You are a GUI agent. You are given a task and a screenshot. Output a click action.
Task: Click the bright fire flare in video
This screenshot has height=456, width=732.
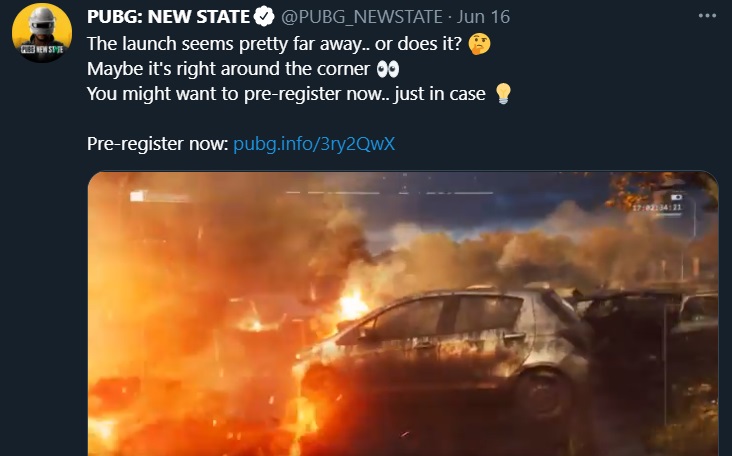click(x=352, y=304)
